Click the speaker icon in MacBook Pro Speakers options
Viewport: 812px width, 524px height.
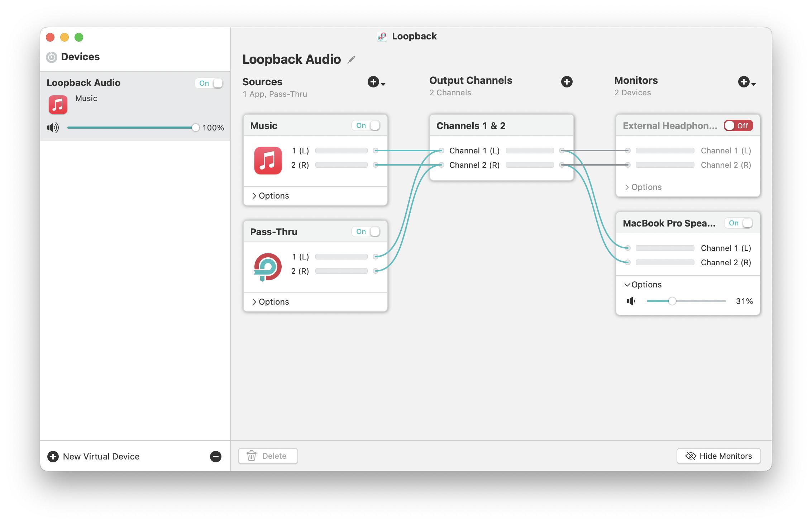click(631, 301)
